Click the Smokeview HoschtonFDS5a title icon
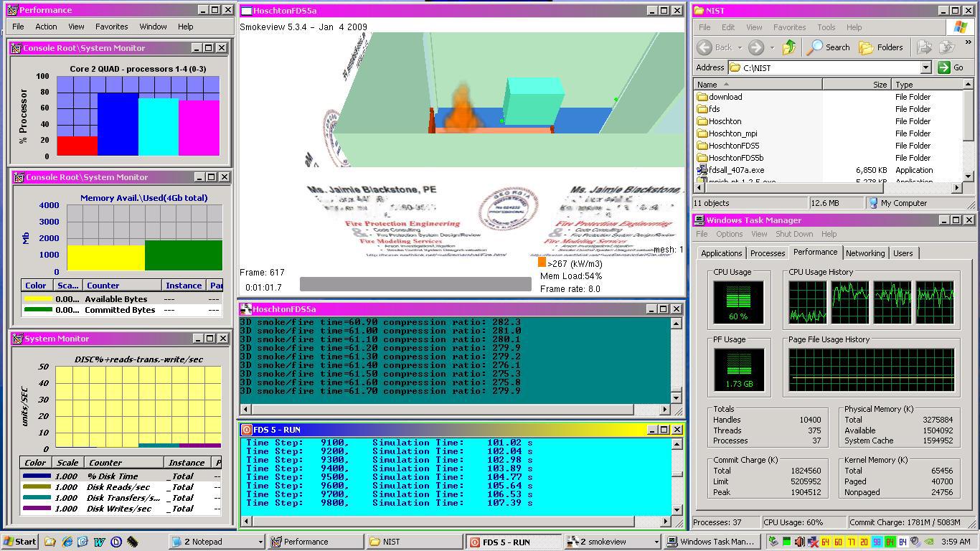 [246, 11]
